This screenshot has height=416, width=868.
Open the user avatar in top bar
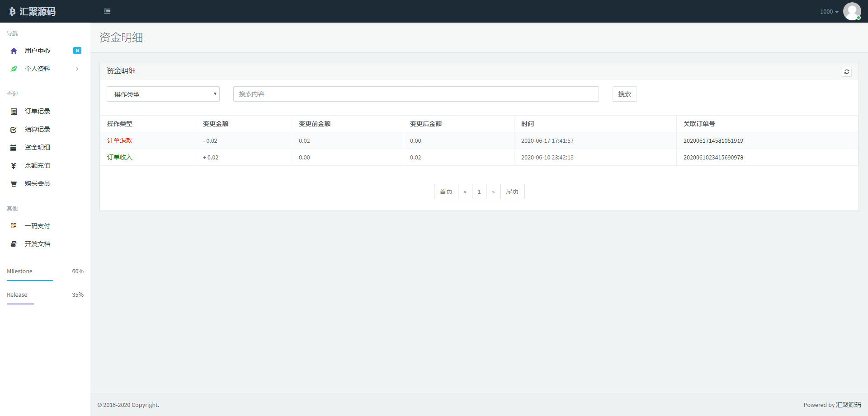(x=852, y=11)
